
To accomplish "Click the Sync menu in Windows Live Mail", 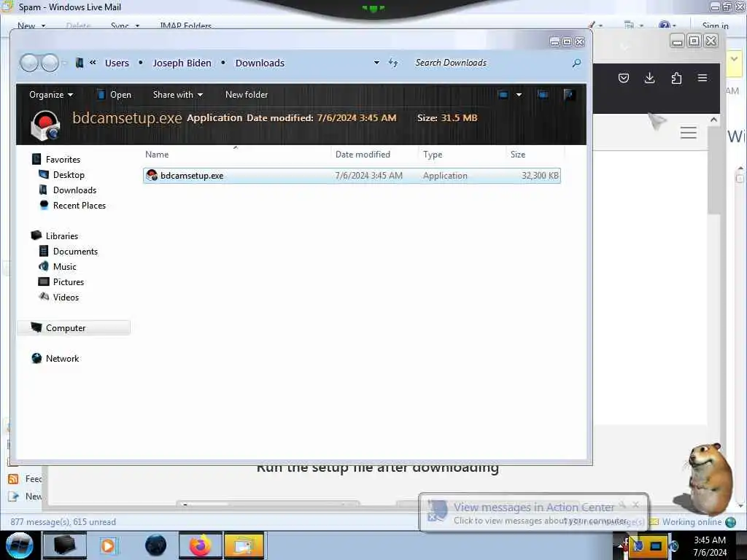I will point(124,26).
